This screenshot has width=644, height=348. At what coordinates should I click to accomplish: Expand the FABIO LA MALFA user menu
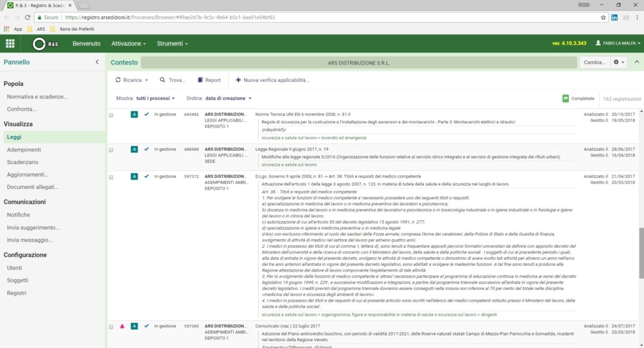(x=618, y=43)
